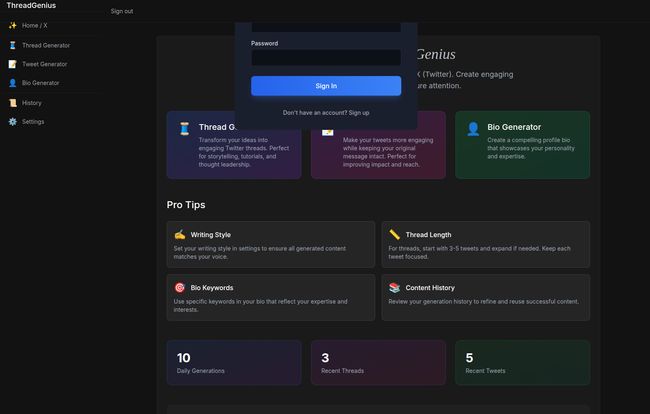Click the Thread Generator card description text

[244, 152]
